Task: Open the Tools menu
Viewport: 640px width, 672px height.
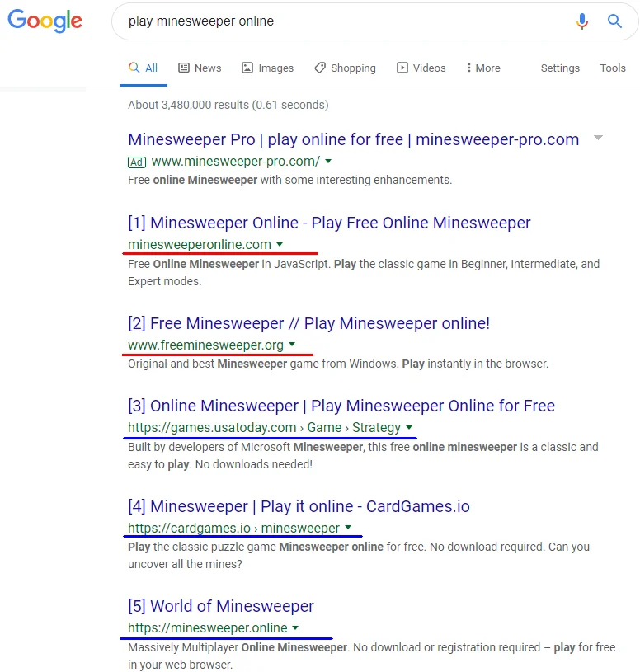Action: [613, 68]
